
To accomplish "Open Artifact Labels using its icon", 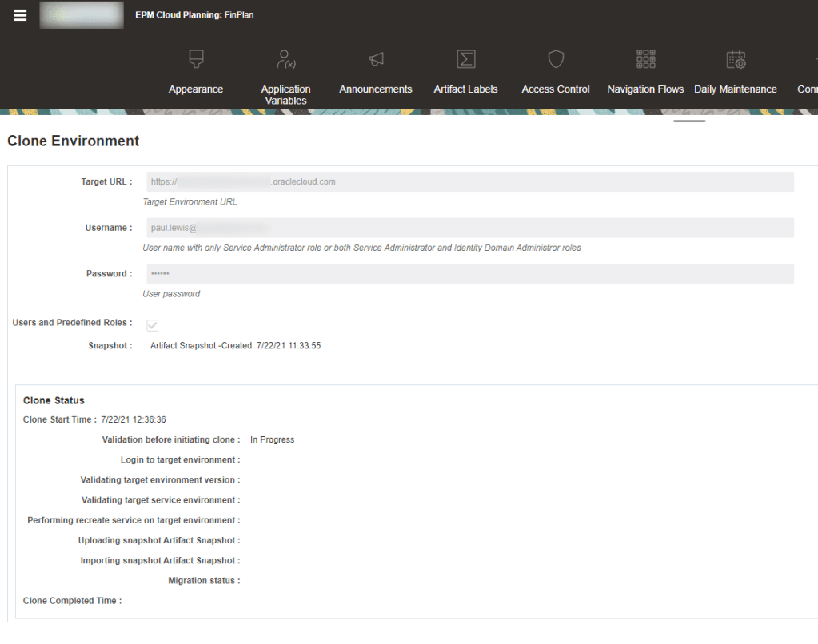I will pos(465,58).
